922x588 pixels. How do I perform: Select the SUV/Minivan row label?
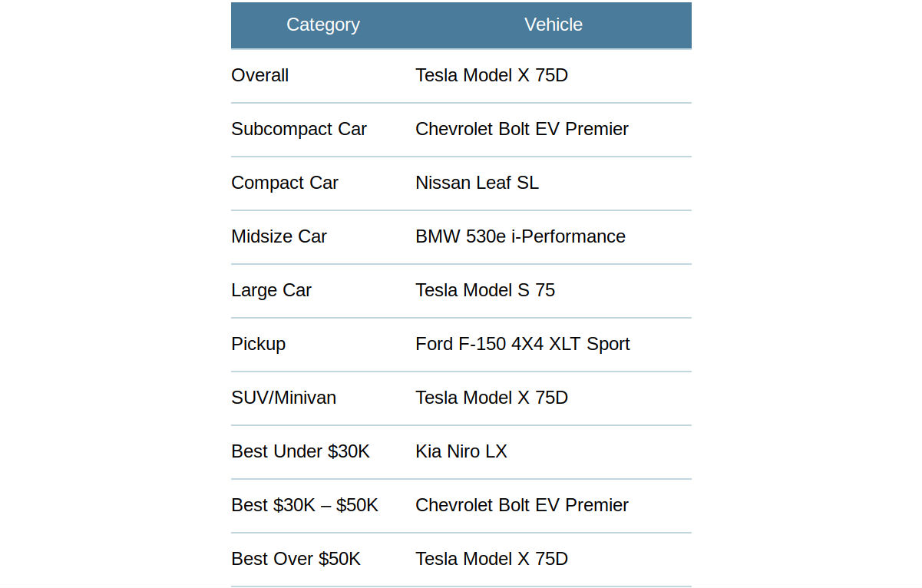(x=323, y=398)
